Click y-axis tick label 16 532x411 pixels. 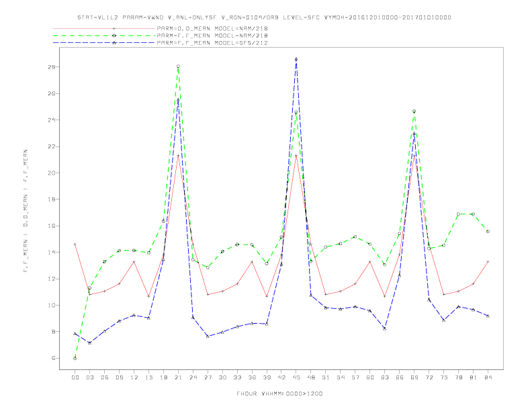pos(52,226)
